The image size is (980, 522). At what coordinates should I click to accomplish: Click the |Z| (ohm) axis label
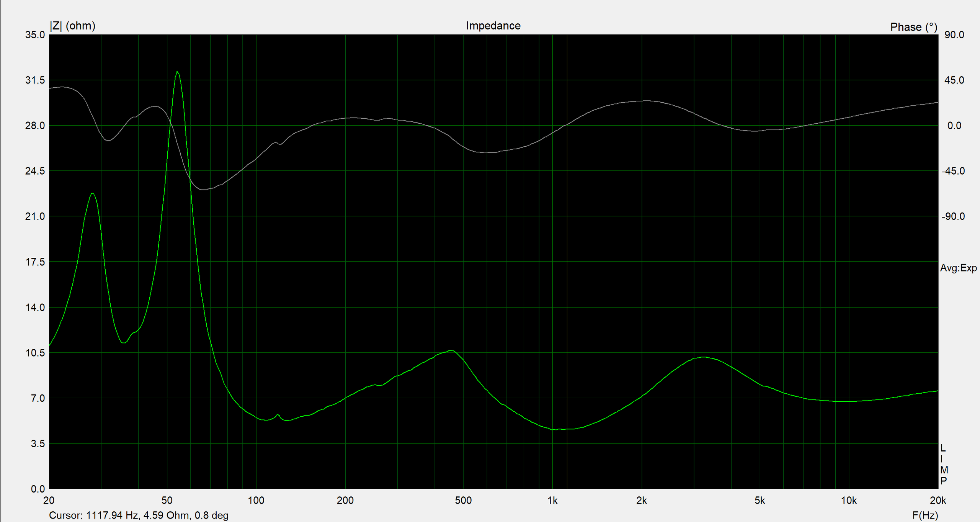click(x=72, y=26)
